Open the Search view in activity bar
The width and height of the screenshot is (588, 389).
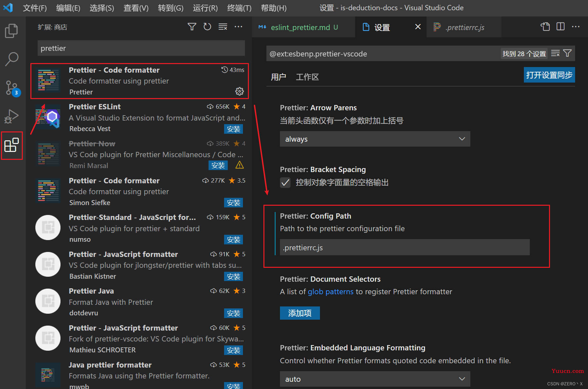[12, 59]
